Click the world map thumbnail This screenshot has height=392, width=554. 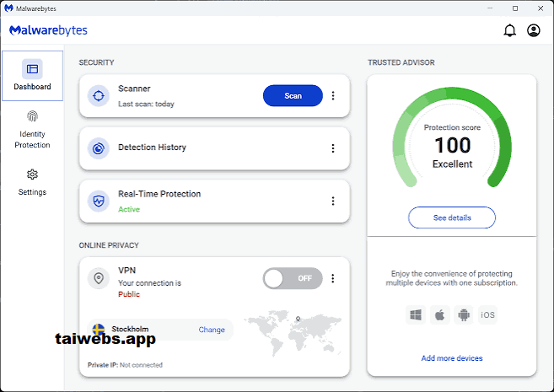click(293, 333)
